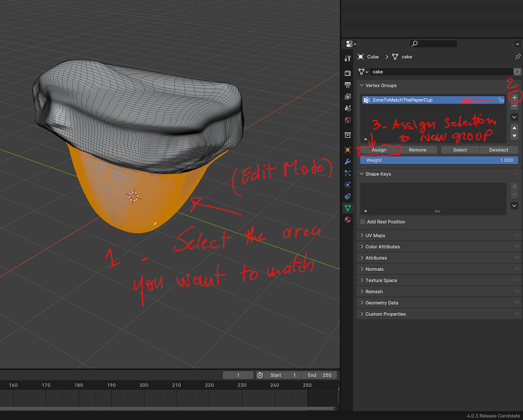Viewport: 523px width, 420px height.
Task: Enable the Add Rest Position checkbox
Action: [x=362, y=222]
